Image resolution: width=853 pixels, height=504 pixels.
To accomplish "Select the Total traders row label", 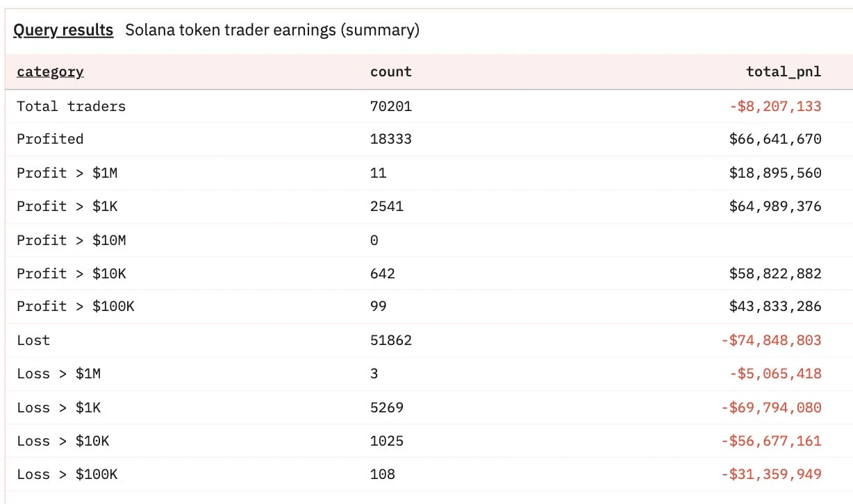I will pos(71,106).
